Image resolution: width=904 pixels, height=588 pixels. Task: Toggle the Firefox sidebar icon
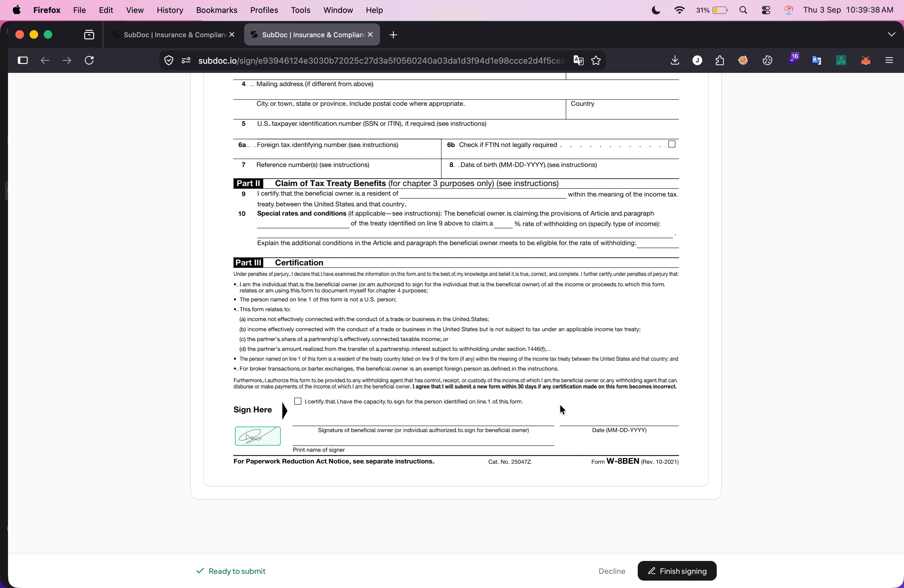click(23, 60)
